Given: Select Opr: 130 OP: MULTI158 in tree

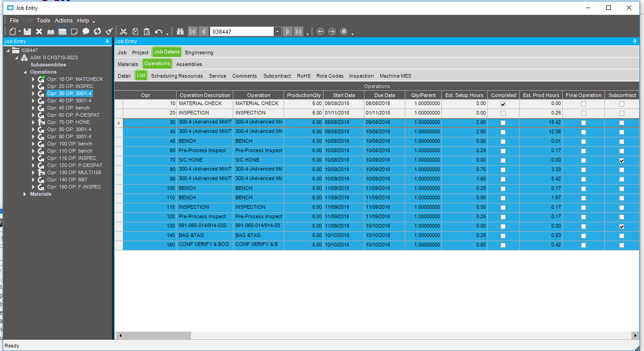Looking at the screenshot, I should click(x=74, y=172).
